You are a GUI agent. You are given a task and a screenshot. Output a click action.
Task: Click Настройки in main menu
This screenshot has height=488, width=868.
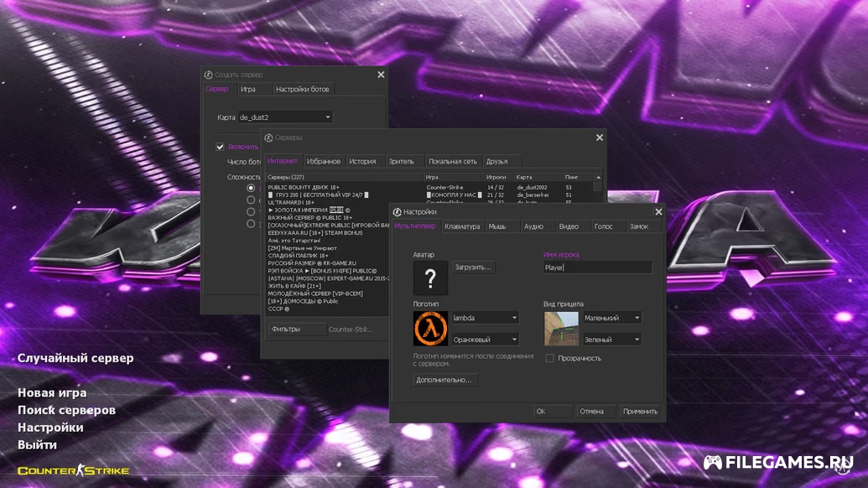point(50,428)
